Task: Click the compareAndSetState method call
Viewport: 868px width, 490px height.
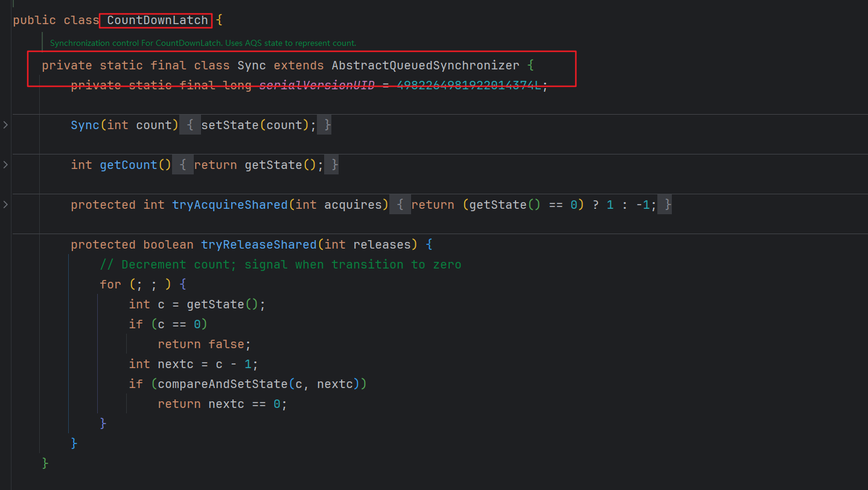Action: click(x=223, y=384)
